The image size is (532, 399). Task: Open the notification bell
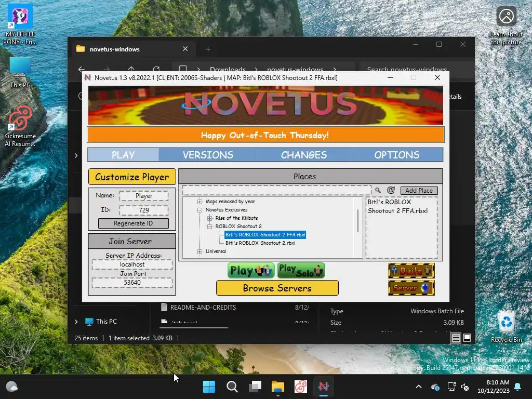(x=518, y=387)
